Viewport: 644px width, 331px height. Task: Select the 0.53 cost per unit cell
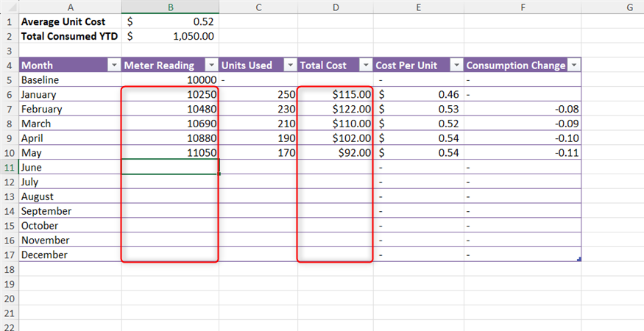point(419,109)
